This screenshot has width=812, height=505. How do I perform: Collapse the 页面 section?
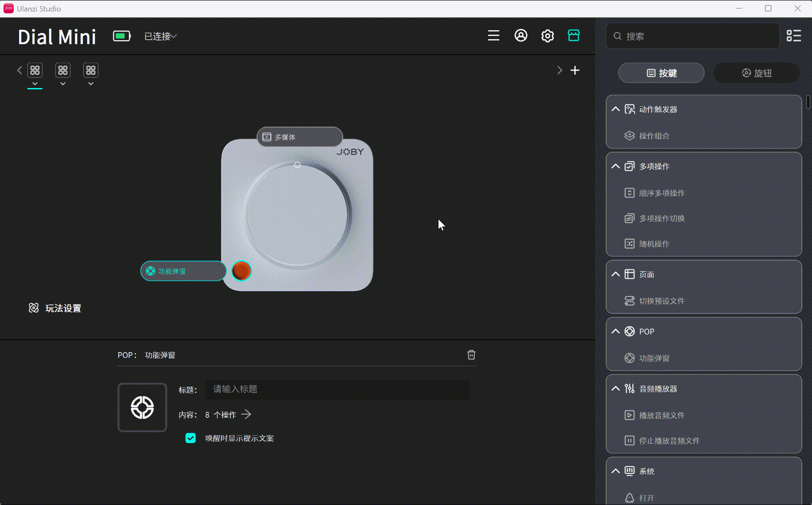pyautogui.click(x=615, y=274)
